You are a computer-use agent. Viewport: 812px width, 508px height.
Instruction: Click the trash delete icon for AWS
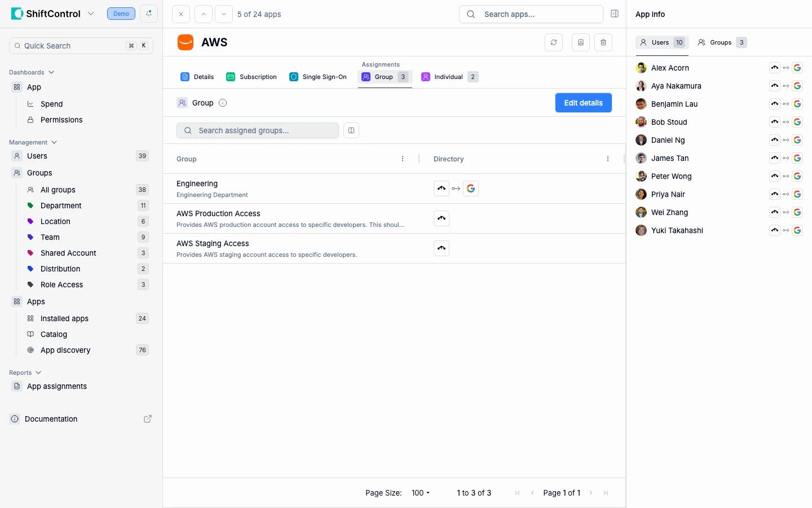pos(603,42)
